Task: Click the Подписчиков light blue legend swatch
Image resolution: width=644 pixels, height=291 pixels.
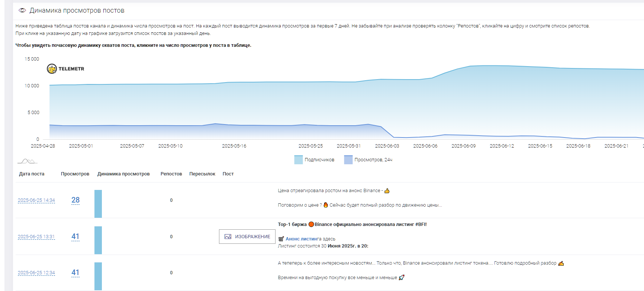Action: tap(299, 160)
